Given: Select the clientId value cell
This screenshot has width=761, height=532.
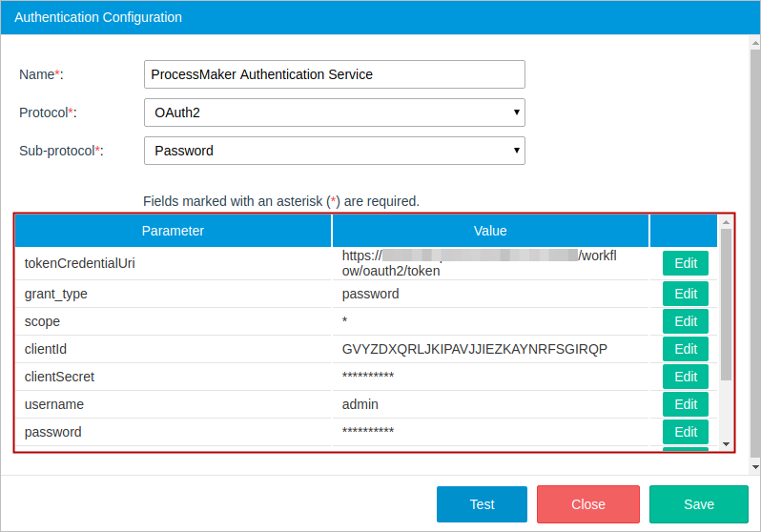Looking at the screenshot, I should pos(474,349).
